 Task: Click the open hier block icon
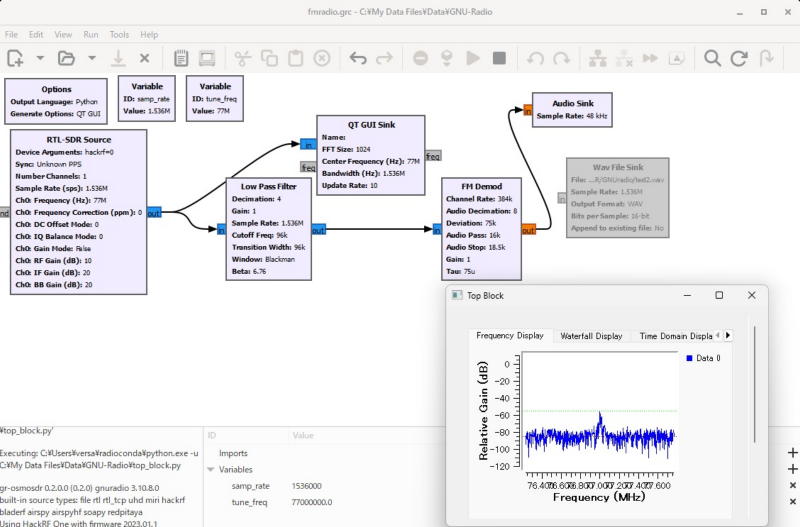tap(766, 58)
